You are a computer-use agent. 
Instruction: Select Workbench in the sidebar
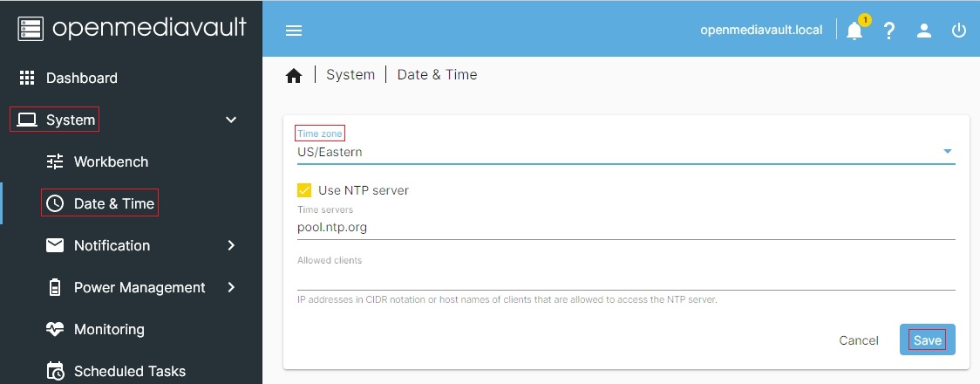click(x=111, y=161)
